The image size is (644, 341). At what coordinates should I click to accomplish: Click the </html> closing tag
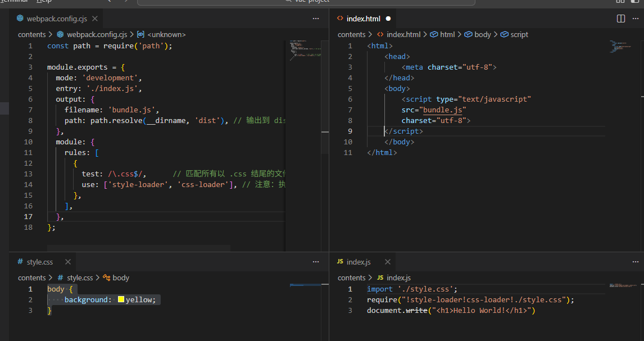point(382,153)
